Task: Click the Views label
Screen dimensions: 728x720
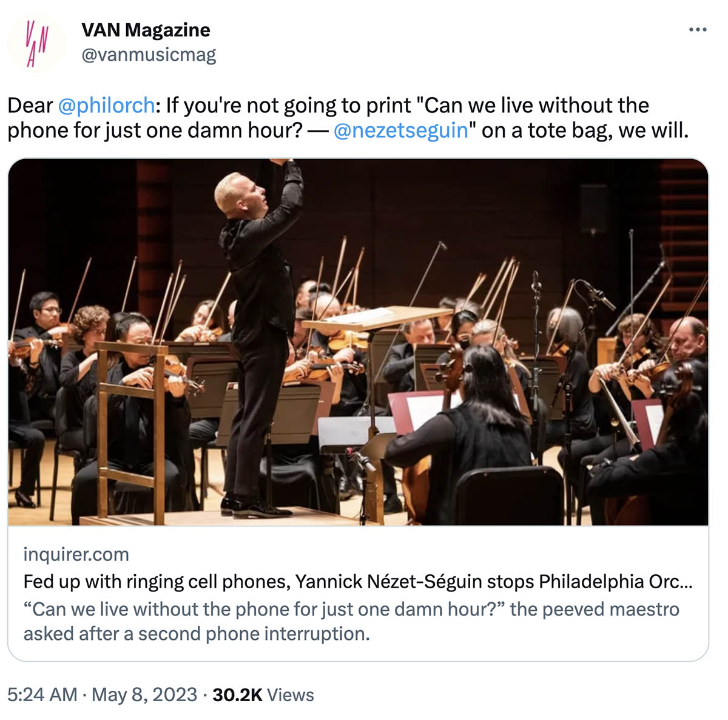Action: (291, 695)
